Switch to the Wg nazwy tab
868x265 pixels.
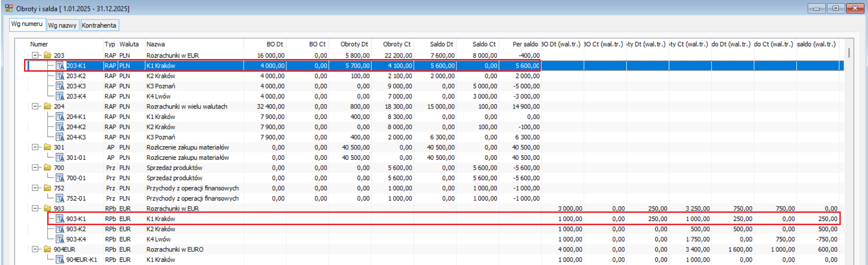(63, 25)
